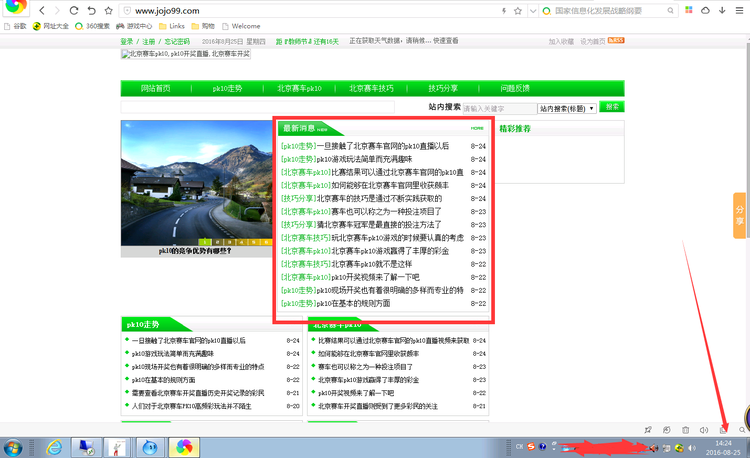Open the 游戏中心 bookmark
Image resolution: width=750 pixels, height=458 pixels.
pyautogui.click(x=134, y=26)
